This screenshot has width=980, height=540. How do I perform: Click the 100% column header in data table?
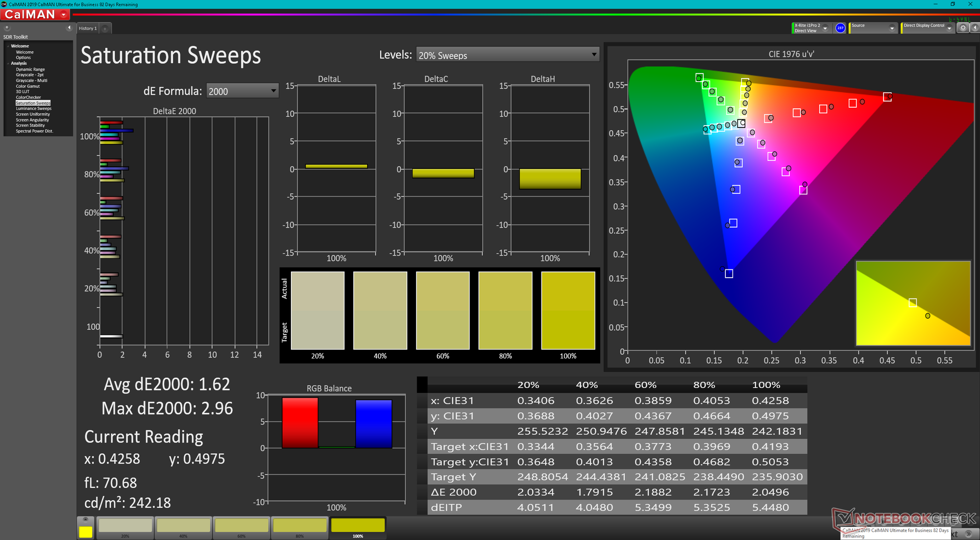coord(766,385)
